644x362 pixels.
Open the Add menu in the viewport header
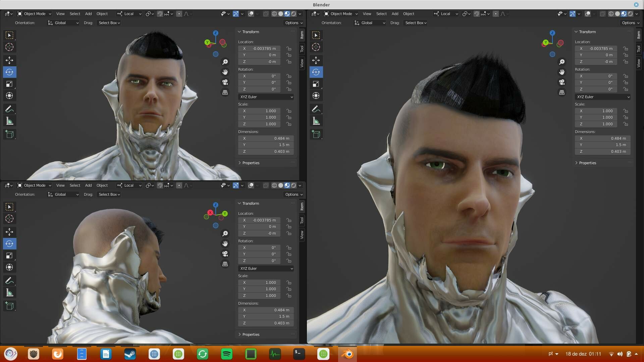[x=88, y=14]
